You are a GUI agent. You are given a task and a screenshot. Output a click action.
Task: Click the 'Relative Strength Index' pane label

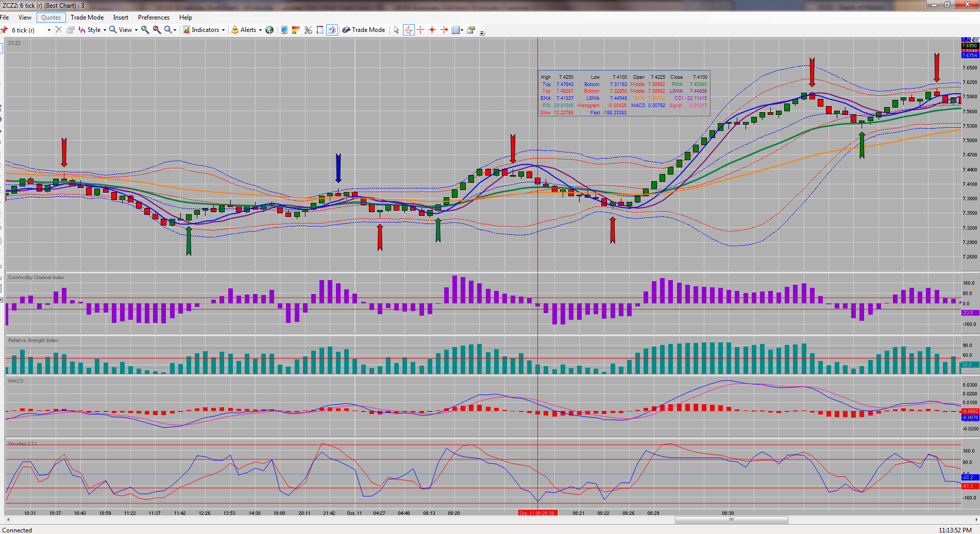33,340
